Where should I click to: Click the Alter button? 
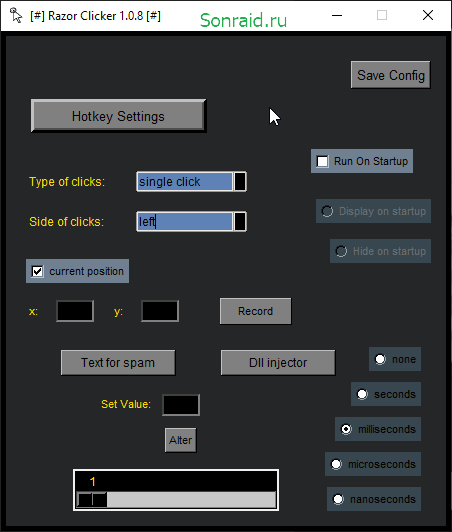[181, 440]
